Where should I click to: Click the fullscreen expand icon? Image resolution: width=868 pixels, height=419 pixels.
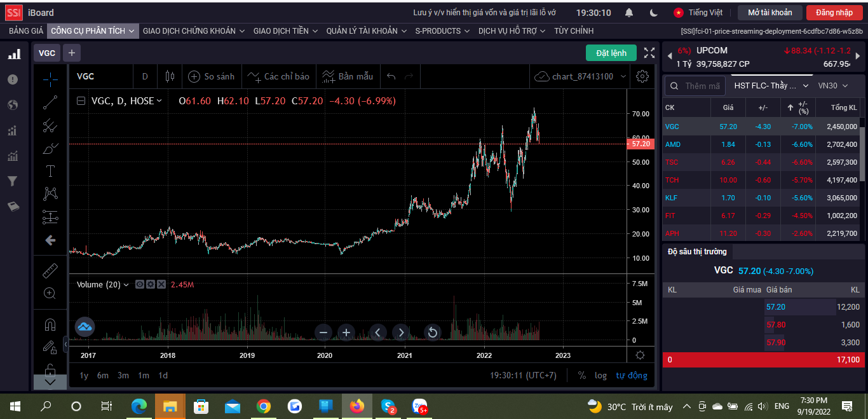point(649,53)
